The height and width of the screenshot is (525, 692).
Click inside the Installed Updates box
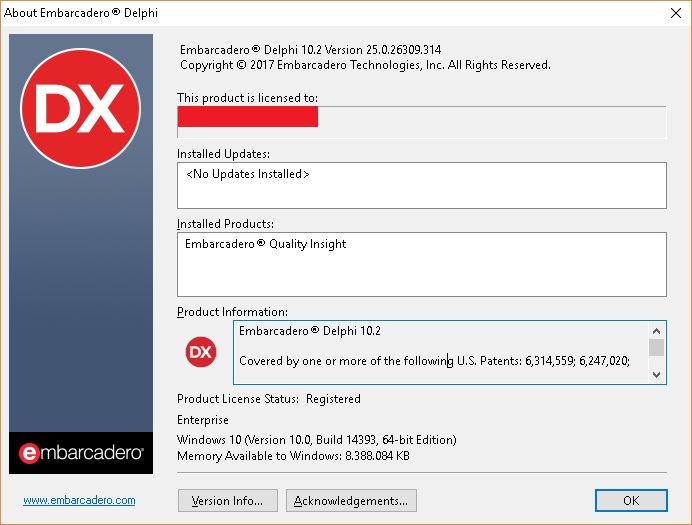[x=422, y=185]
